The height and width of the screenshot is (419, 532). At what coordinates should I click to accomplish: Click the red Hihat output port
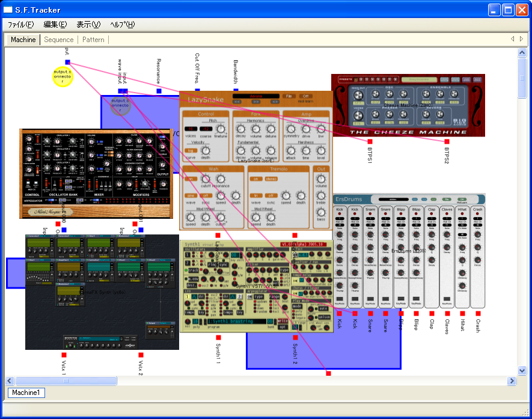462,313
